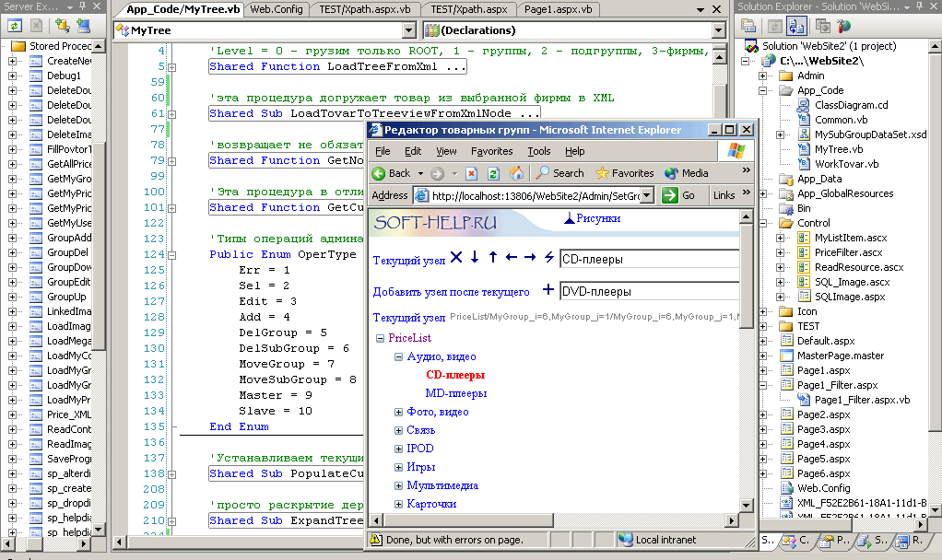Click the CD-плееры selected tree link
The height and width of the screenshot is (560, 942).
[455, 375]
